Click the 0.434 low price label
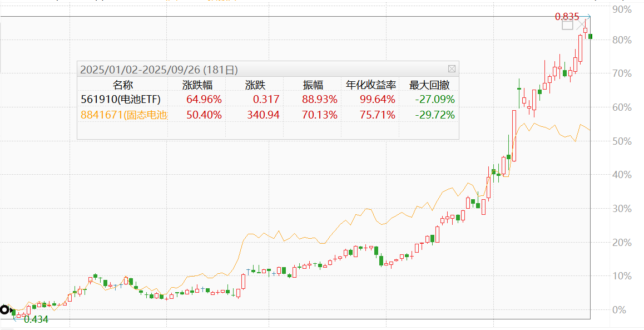Viewport: 644px width, 330px height. [36, 319]
